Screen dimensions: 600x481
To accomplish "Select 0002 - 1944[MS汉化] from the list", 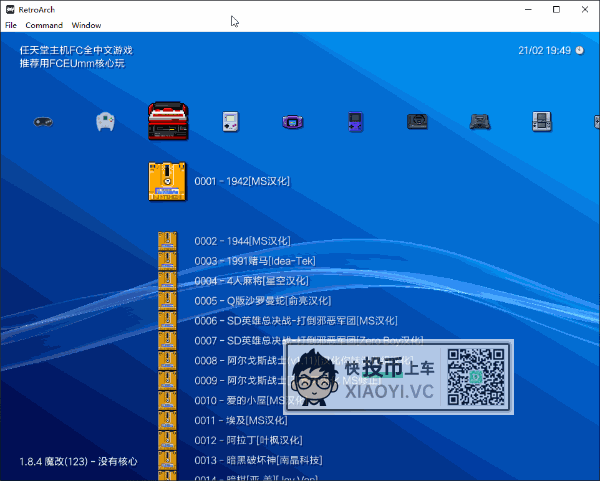I will 241,241.
